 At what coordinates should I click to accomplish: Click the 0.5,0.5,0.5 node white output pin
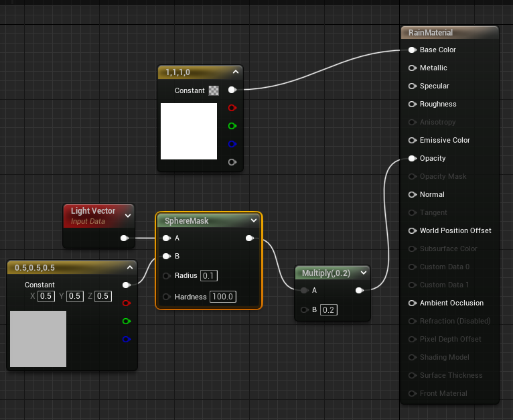tap(127, 285)
